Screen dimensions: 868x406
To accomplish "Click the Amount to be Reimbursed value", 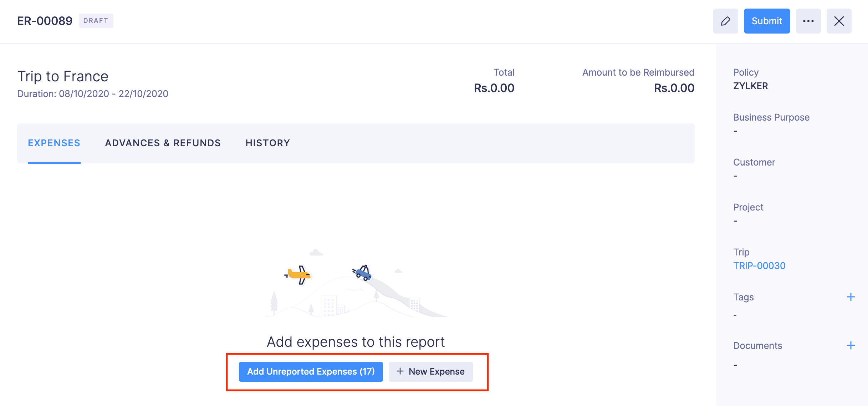I will 673,88.
